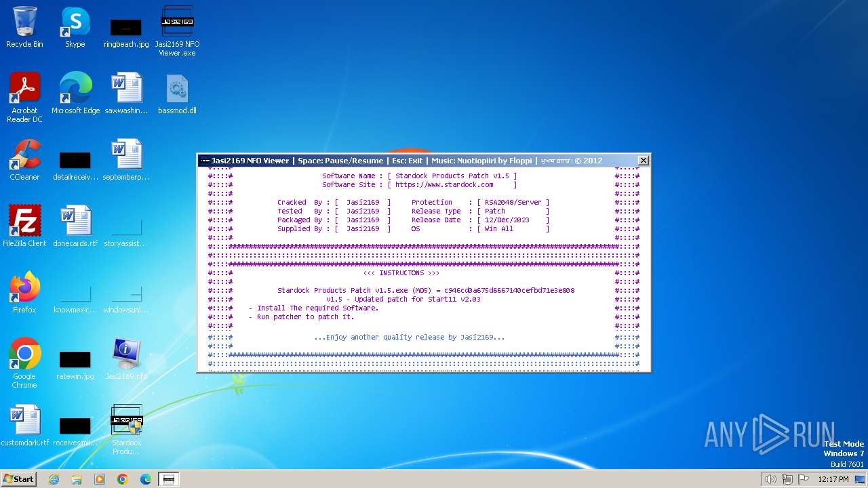Open the Action Center flag icon
Screen dimensions: 868x488
[x=804, y=479]
